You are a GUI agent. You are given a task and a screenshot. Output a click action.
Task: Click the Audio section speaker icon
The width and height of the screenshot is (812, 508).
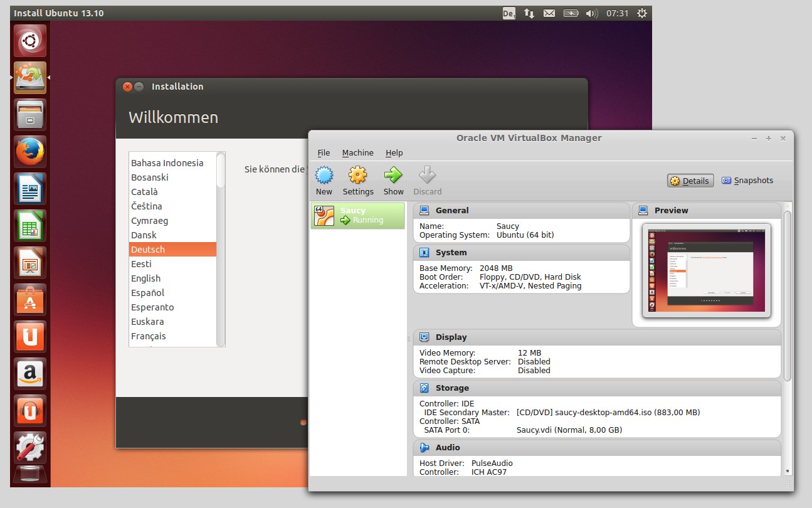[424, 448]
